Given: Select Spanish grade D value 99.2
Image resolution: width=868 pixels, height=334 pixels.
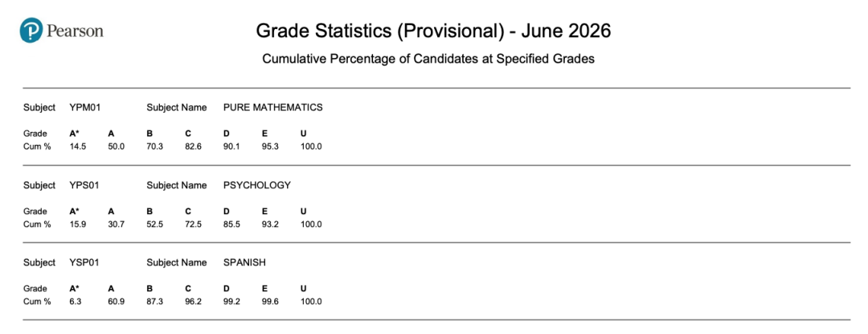Looking at the screenshot, I should [231, 302].
